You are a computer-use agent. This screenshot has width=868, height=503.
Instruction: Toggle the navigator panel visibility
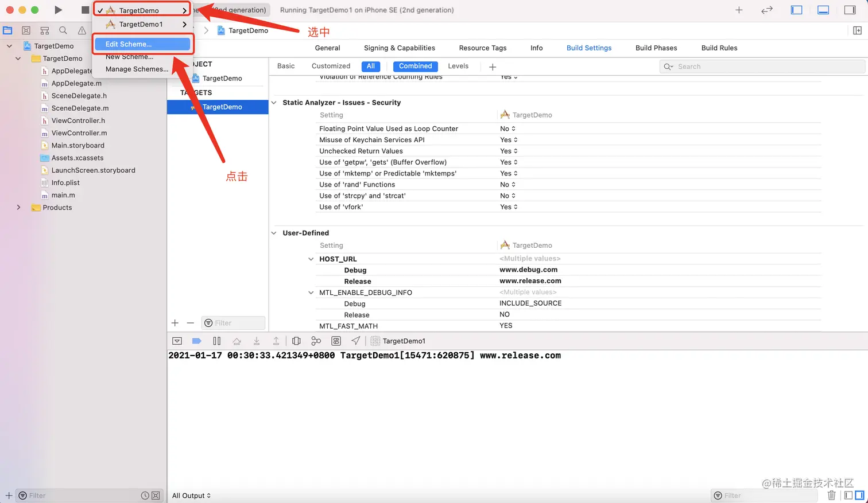(x=796, y=10)
